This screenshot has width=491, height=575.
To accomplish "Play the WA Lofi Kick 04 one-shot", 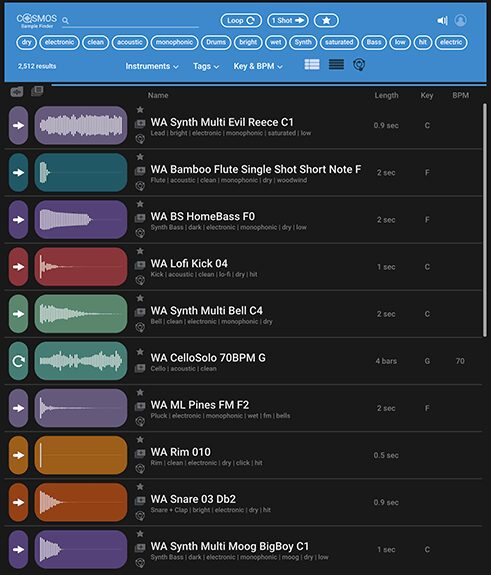I will tap(18, 267).
